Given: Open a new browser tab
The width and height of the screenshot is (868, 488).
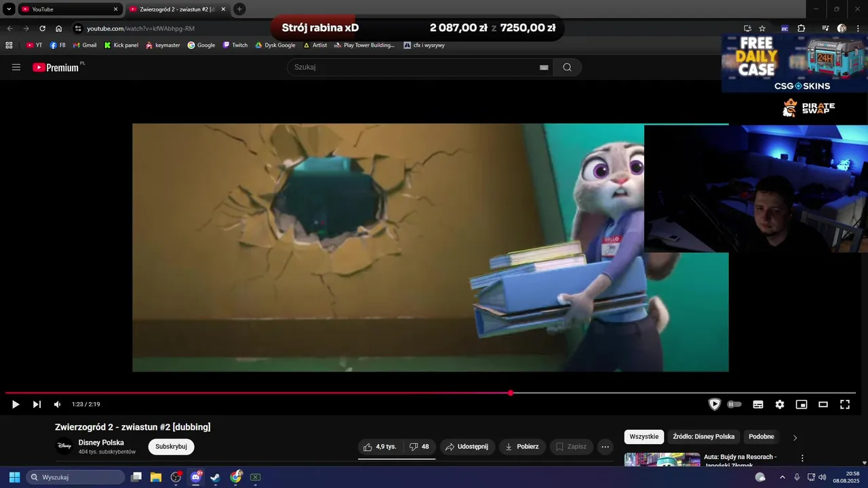Looking at the screenshot, I should point(239,9).
